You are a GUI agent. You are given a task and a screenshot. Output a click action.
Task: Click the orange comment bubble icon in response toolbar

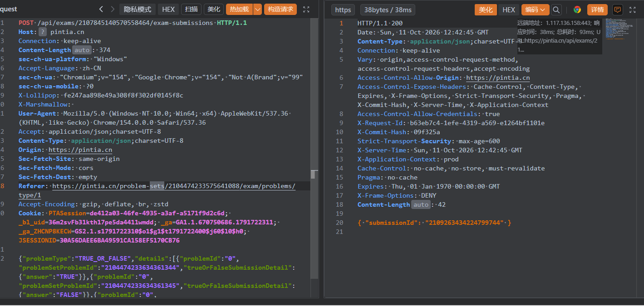pyautogui.click(x=617, y=10)
